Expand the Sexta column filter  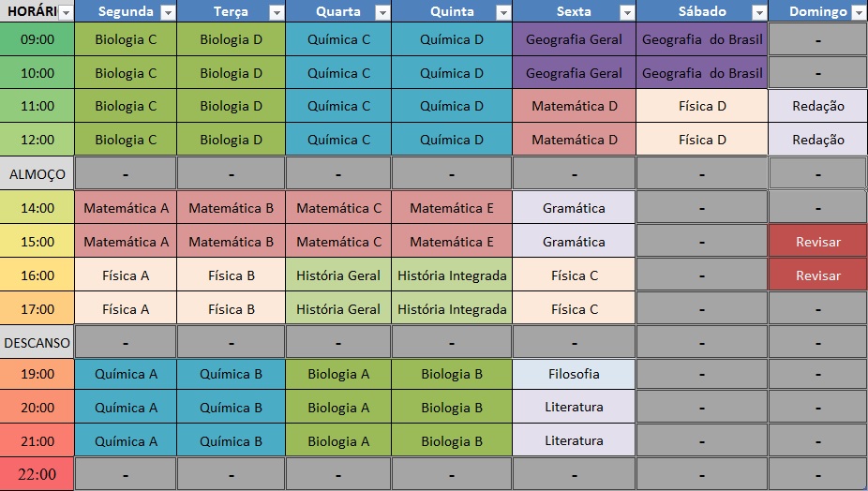pyautogui.click(x=626, y=12)
